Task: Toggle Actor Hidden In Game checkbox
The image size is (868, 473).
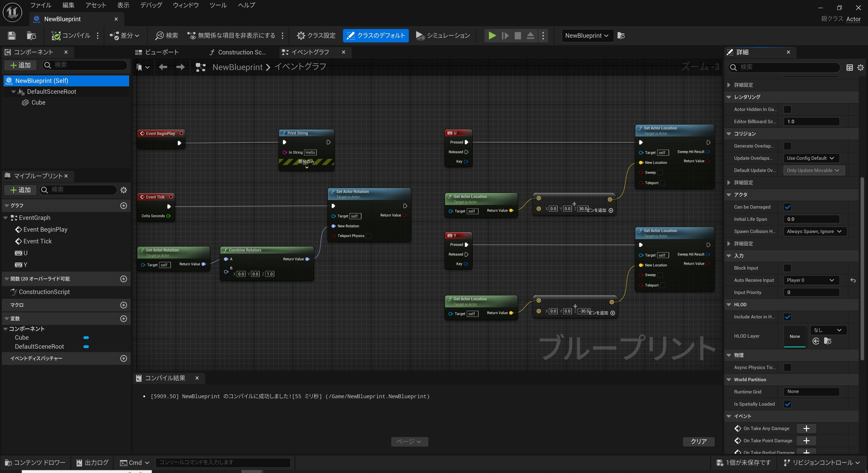Action: click(788, 109)
